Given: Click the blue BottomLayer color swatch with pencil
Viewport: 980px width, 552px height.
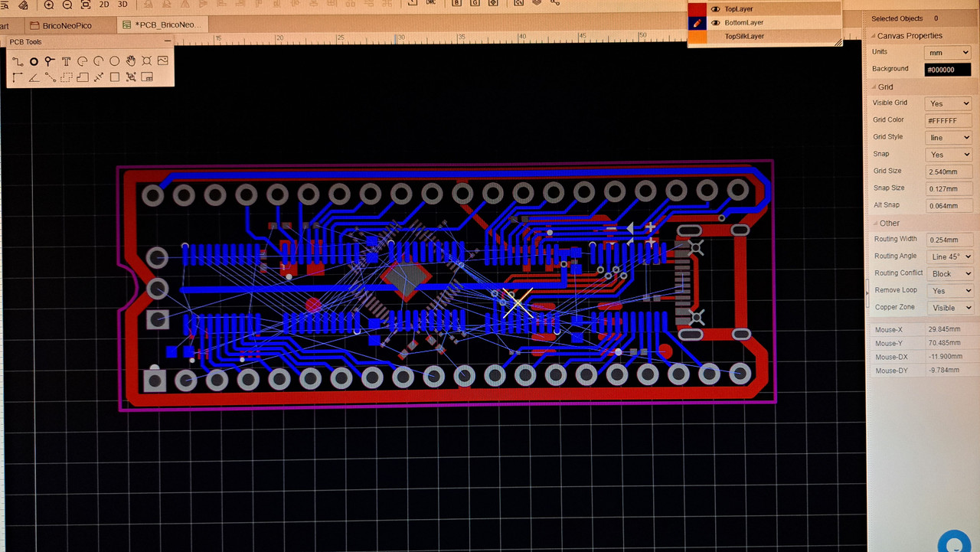Looking at the screenshot, I should coord(697,23).
